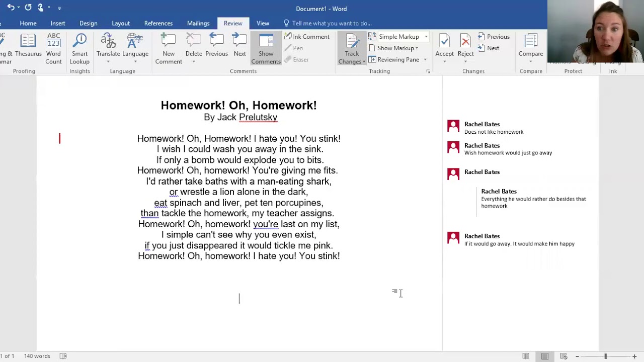The image size is (644, 362).
Task: Switch to the Insert tab
Action: (58, 23)
